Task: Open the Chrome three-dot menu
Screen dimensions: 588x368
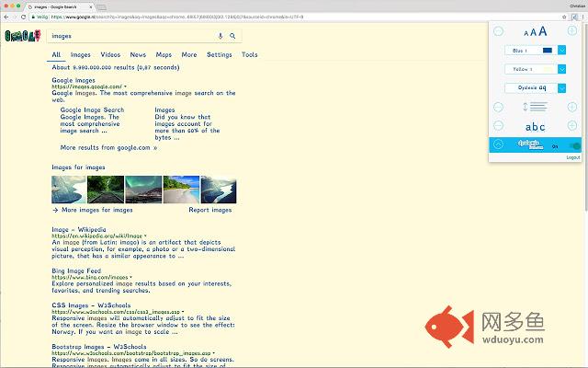Action: point(582,17)
